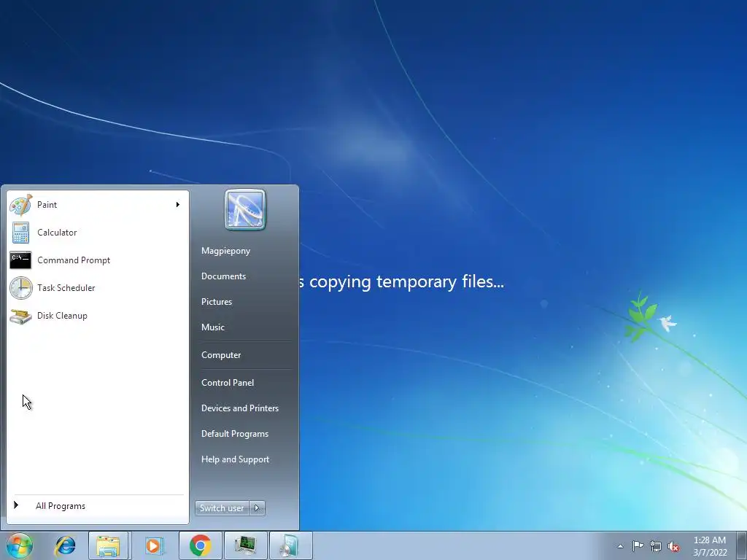Screen dimensions: 747x560
Task: Open shutdown options arrow beside Switch user
Action: tap(258, 508)
